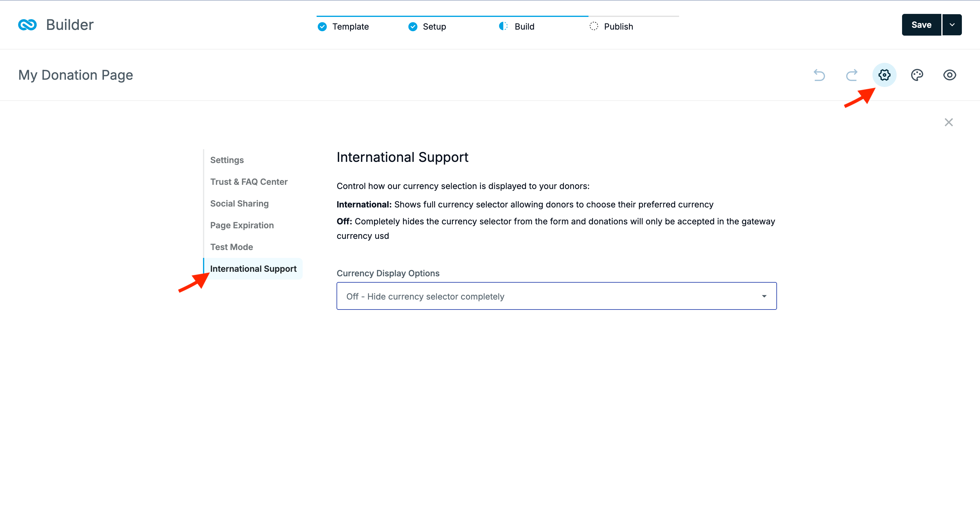
Task: Click the Template step checkmark icon
Action: 322,27
